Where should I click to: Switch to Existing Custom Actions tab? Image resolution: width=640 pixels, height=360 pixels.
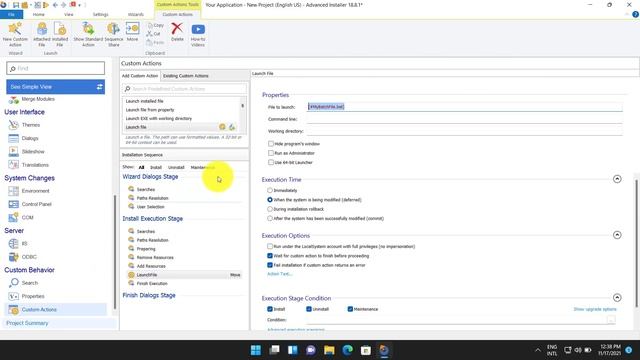click(186, 76)
